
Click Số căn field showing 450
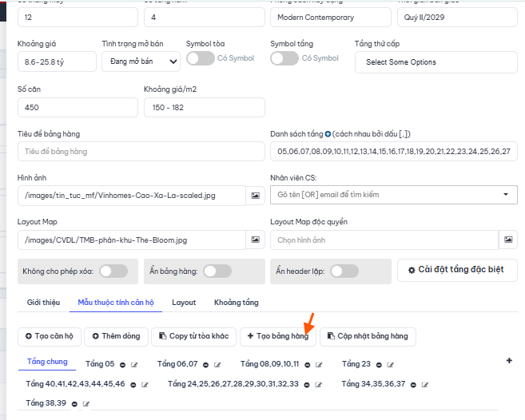click(78, 108)
